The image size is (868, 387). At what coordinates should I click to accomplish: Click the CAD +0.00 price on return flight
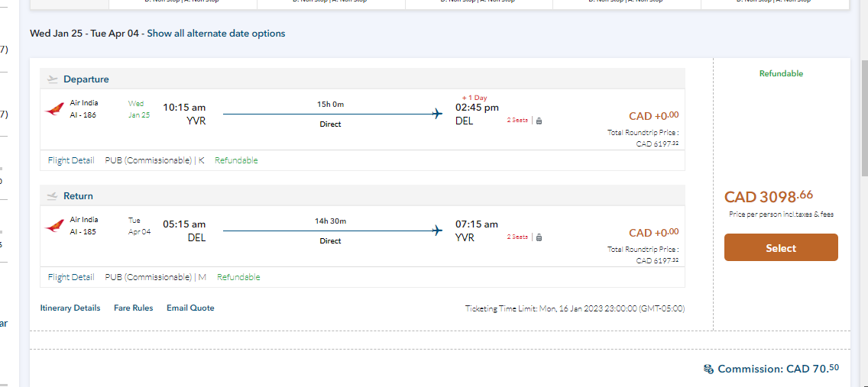653,233
